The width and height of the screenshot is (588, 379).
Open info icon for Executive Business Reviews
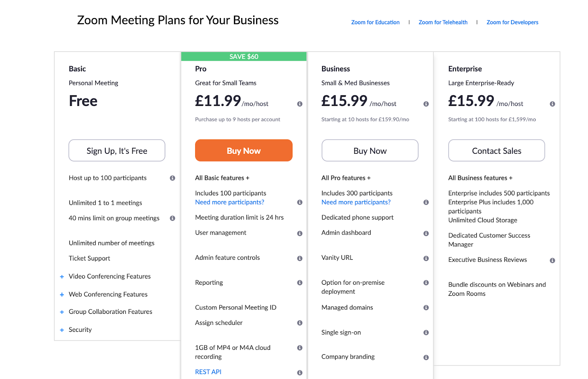click(x=552, y=261)
